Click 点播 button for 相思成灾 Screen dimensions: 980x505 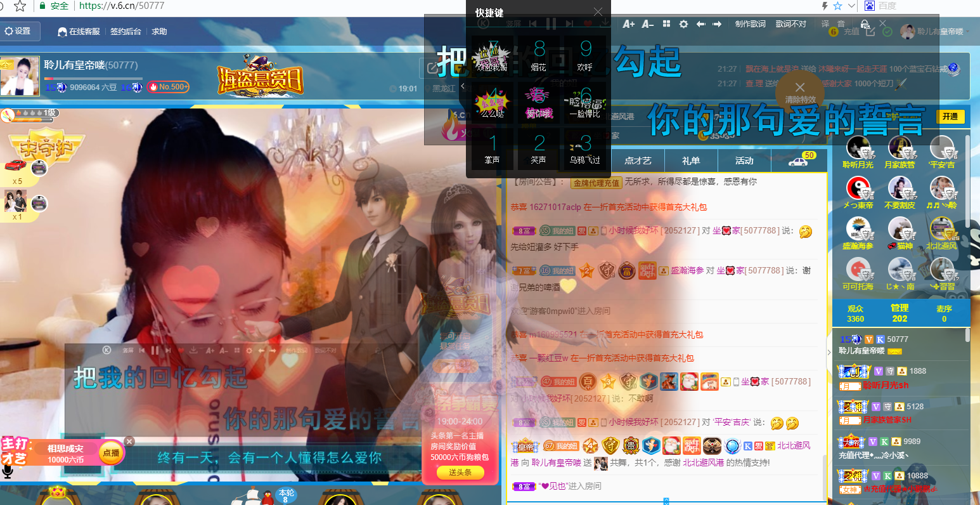click(x=111, y=452)
